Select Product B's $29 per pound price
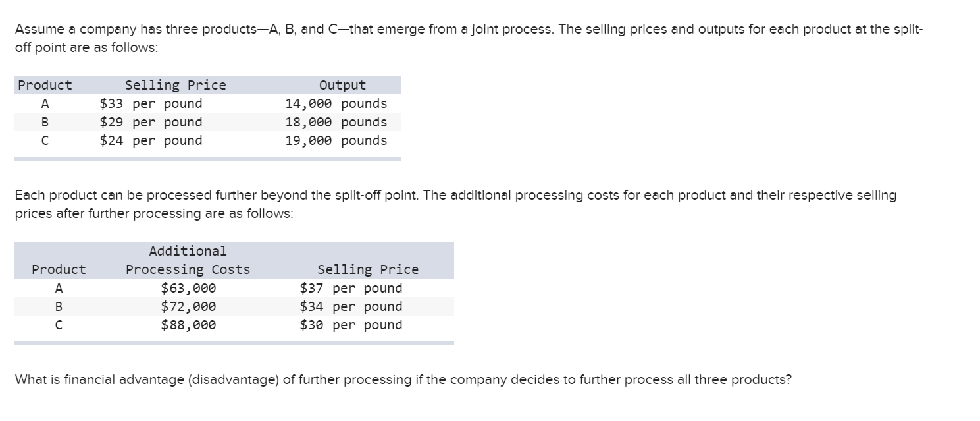Image resolution: width=980 pixels, height=421 pixels. [151, 122]
